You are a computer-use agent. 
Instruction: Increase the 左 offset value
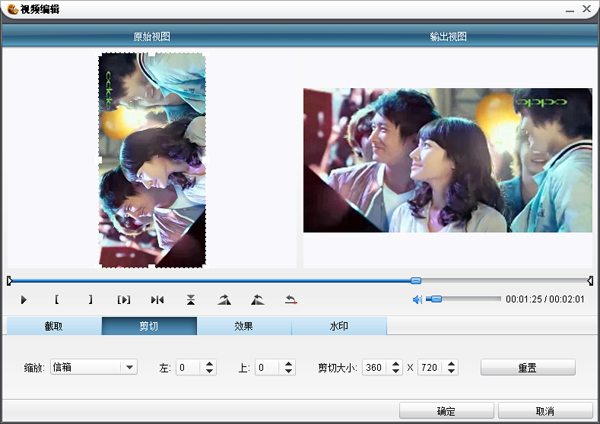209,364
